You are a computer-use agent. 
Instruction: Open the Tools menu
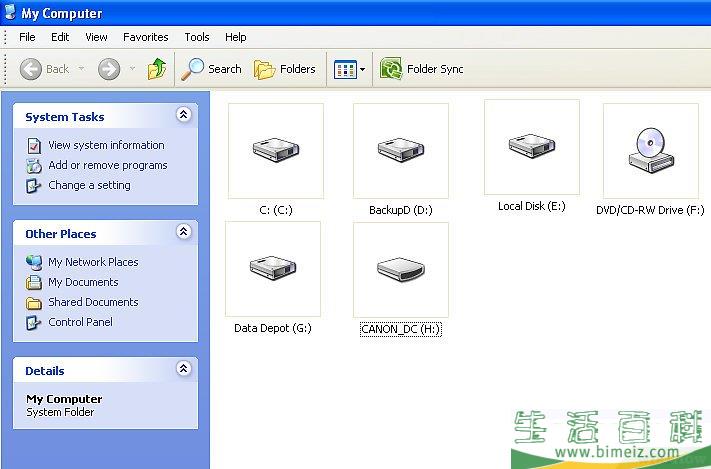pyautogui.click(x=197, y=37)
